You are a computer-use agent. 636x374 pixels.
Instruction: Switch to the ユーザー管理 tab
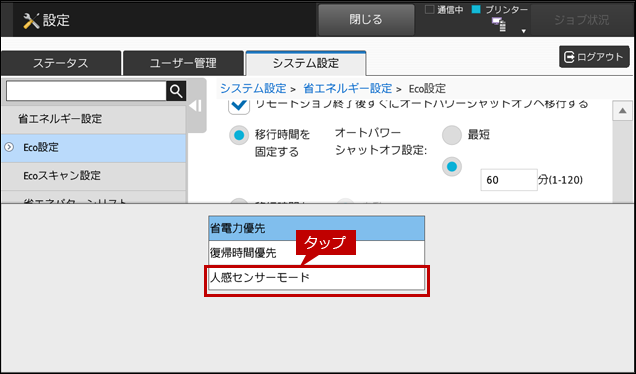[x=183, y=63]
